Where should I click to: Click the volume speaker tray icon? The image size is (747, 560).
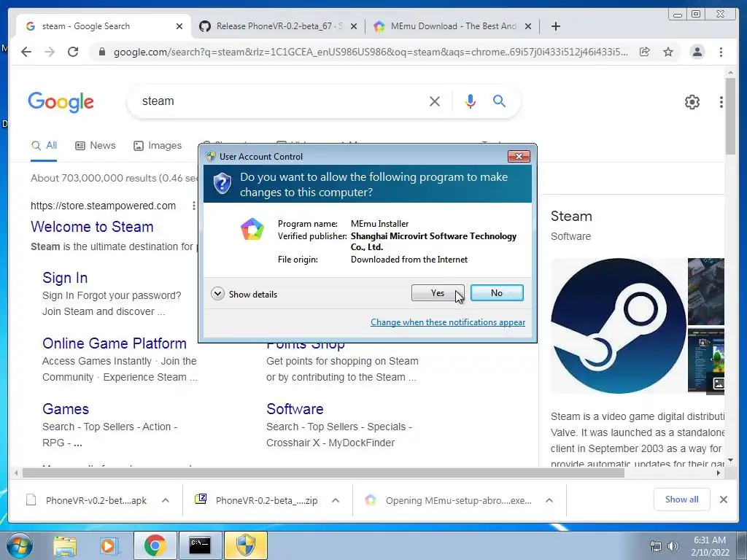(673, 546)
